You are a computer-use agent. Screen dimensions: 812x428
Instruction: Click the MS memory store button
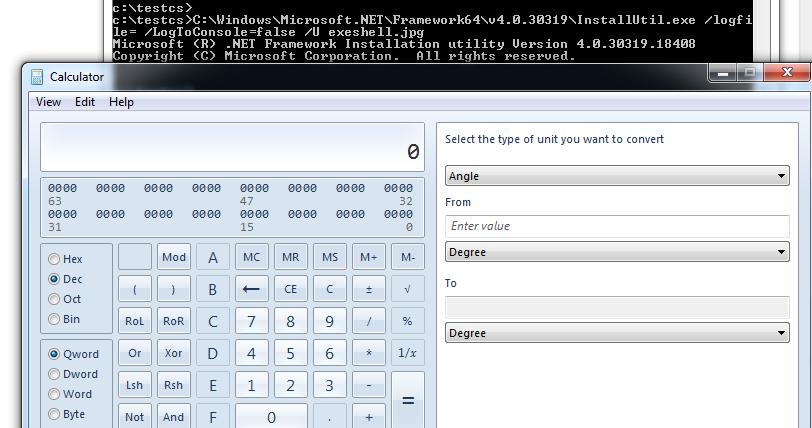[330, 257]
